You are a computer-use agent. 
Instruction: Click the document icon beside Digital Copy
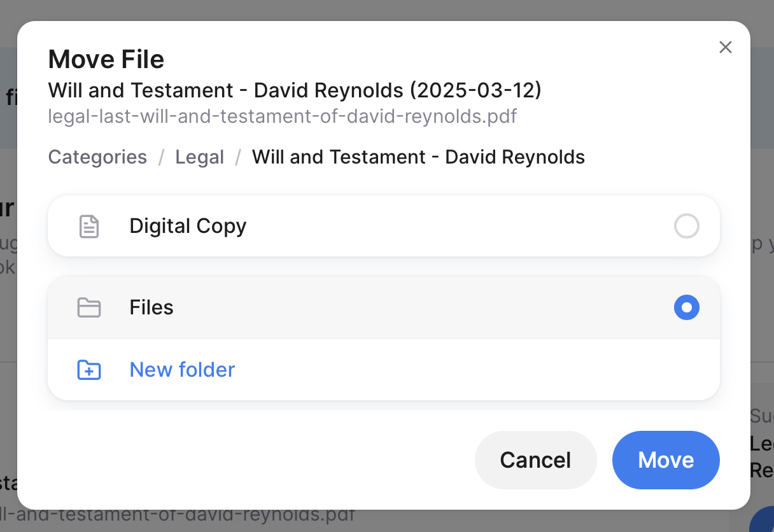pos(89,226)
